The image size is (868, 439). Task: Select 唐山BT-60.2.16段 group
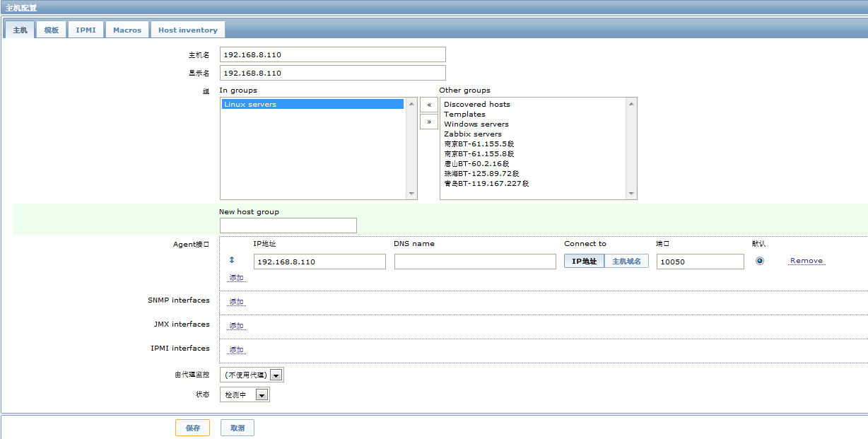coord(476,163)
